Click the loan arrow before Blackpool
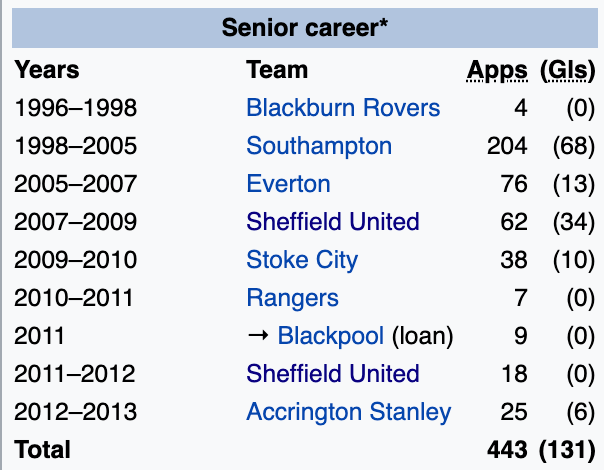Image resolution: width=604 pixels, height=470 pixels. point(258,336)
